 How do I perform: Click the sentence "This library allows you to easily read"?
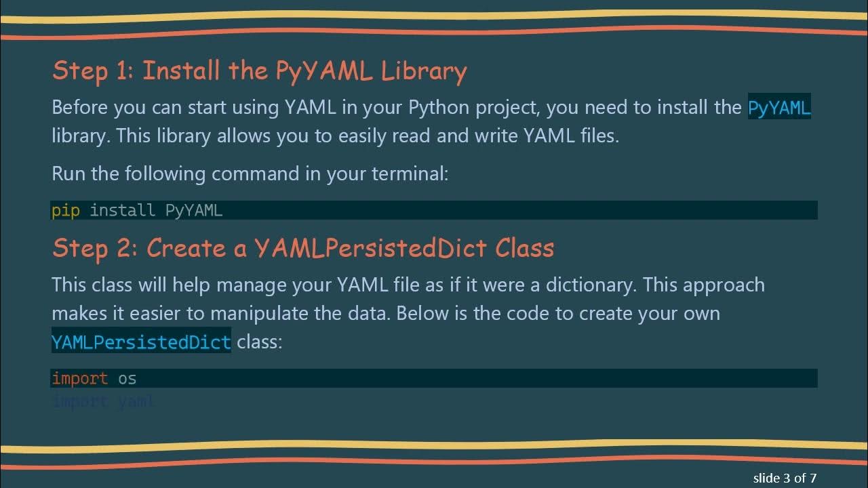pos(367,136)
